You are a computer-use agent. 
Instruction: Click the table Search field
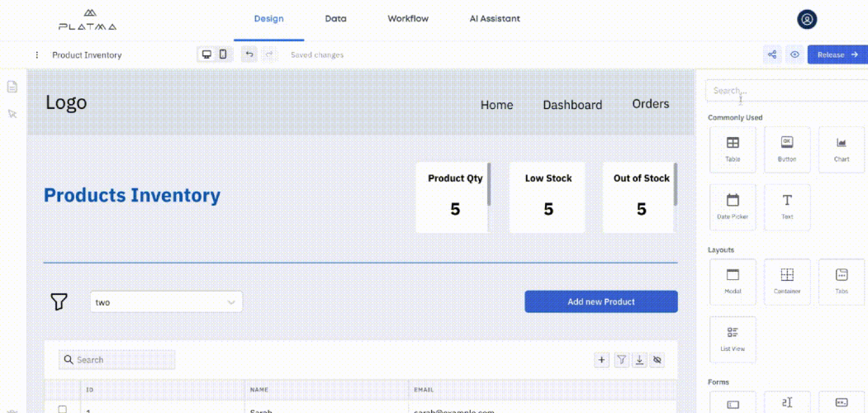tap(116, 360)
